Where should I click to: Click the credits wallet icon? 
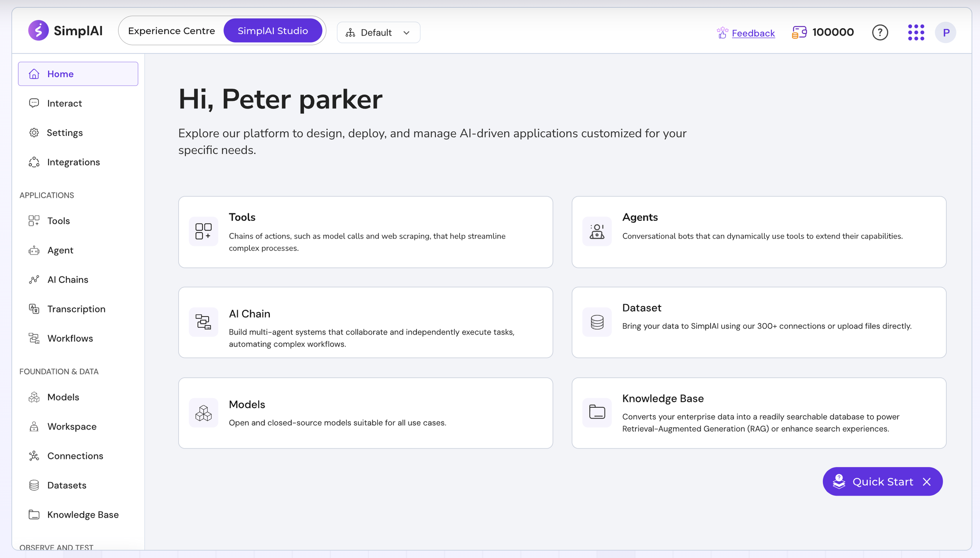[x=799, y=33]
